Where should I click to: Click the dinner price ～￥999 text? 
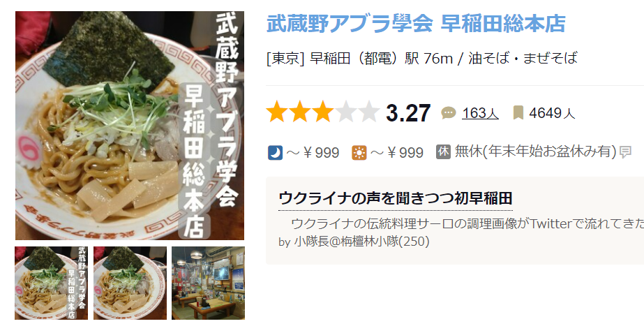[313, 152]
